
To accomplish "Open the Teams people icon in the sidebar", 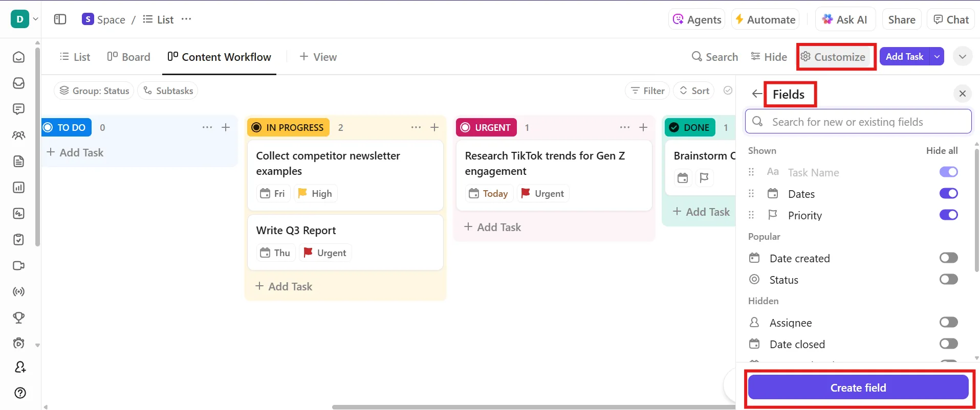I will pos(19,135).
